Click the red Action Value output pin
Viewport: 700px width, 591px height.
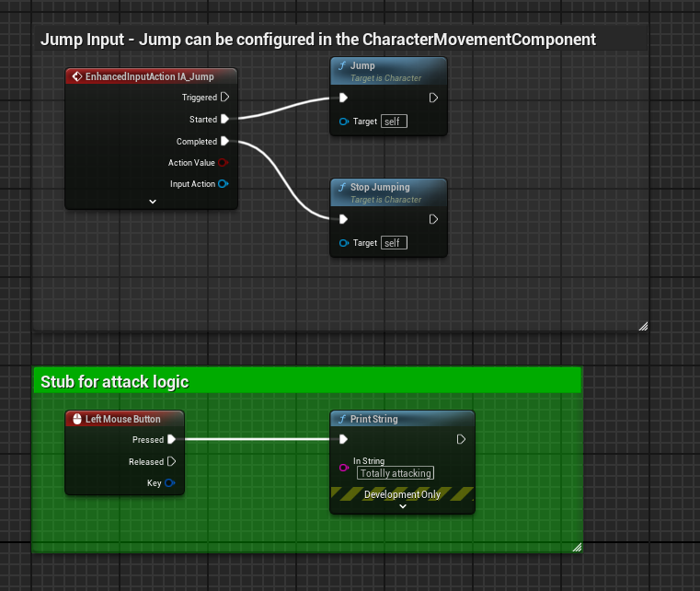pyautogui.click(x=224, y=163)
